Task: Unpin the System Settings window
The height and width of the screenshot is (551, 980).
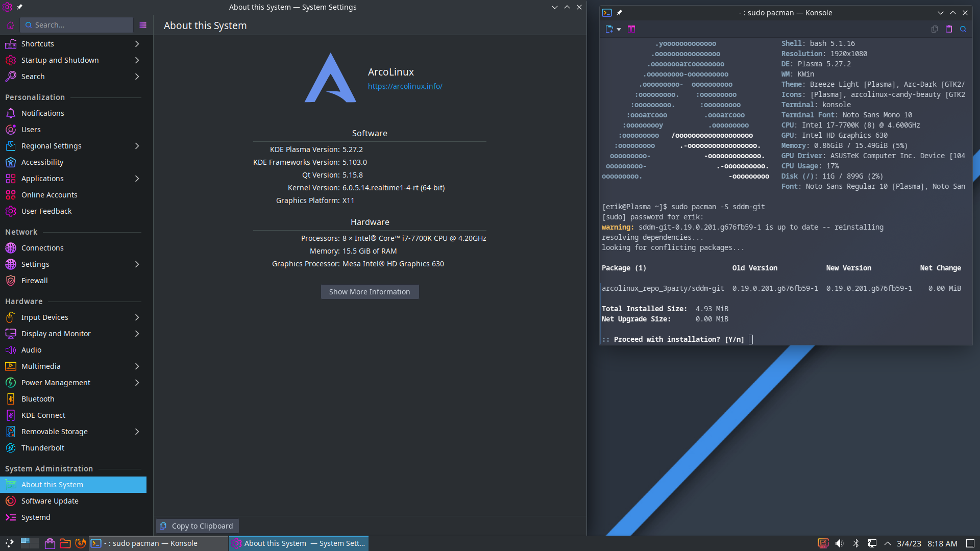Action: coord(20,7)
